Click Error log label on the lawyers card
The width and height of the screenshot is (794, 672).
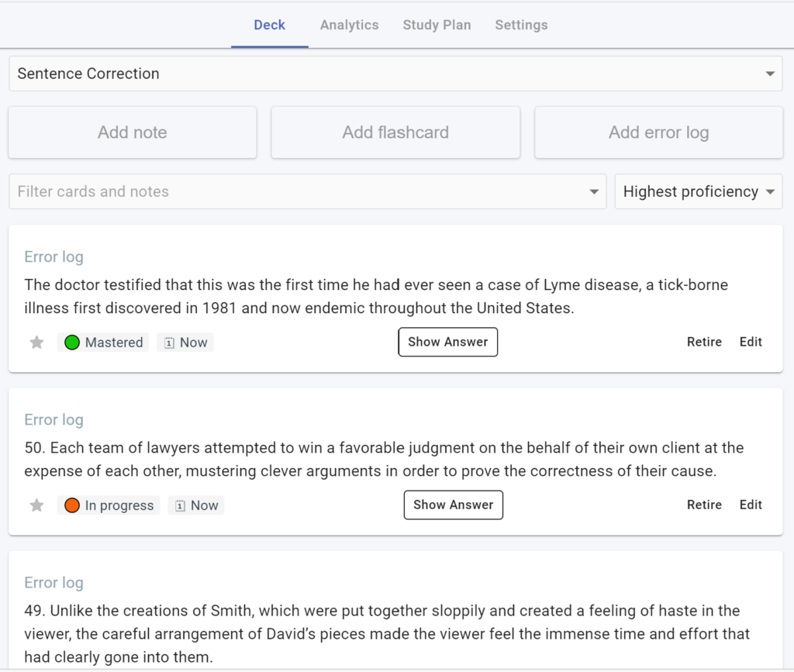pos(54,420)
